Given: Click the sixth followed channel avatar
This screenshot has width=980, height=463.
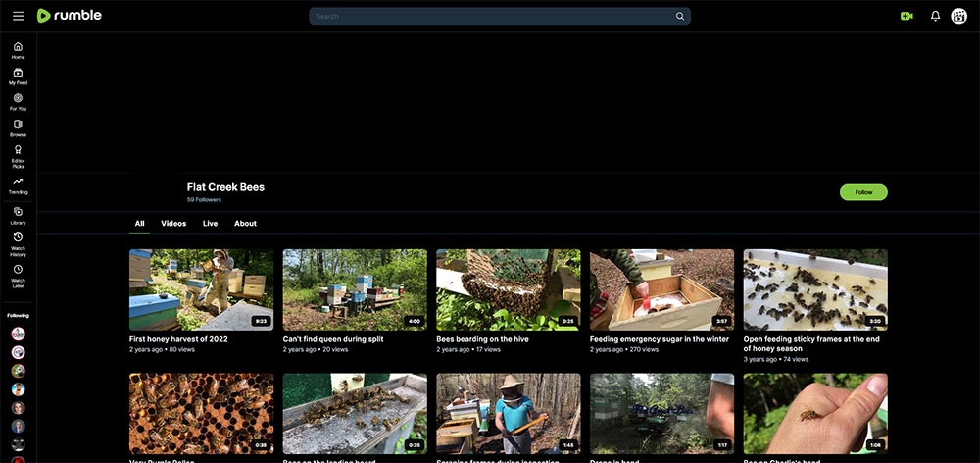Looking at the screenshot, I should click(18, 427).
